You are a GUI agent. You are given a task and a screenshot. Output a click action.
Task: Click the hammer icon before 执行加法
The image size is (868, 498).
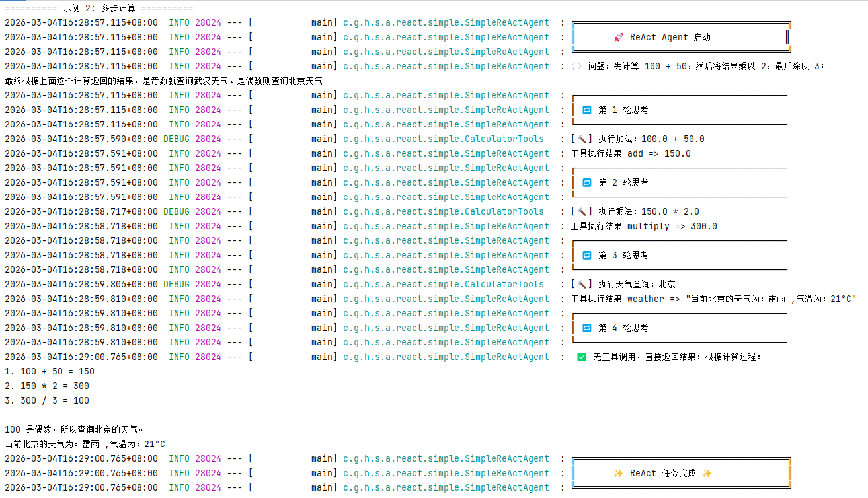click(582, 139)
